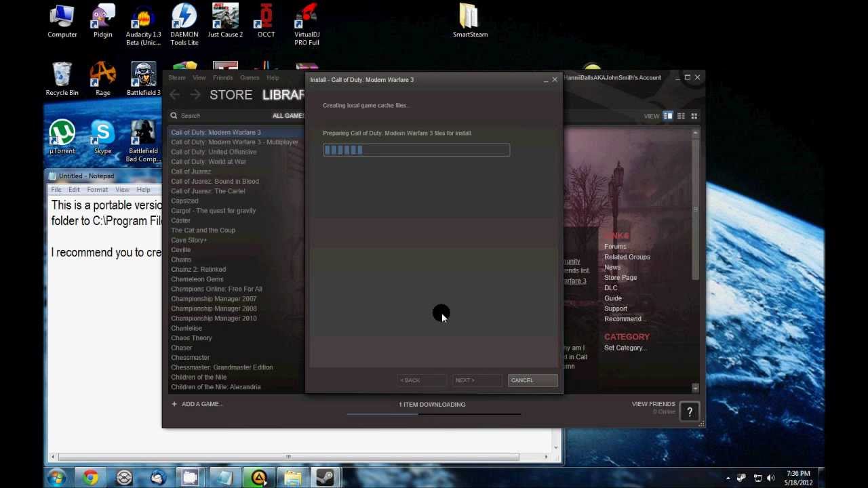Viewport: 868px width, 488px height.
Task: Switch Steam library to grid view icon
Action: pyautogui.click(x=694, y=116)
